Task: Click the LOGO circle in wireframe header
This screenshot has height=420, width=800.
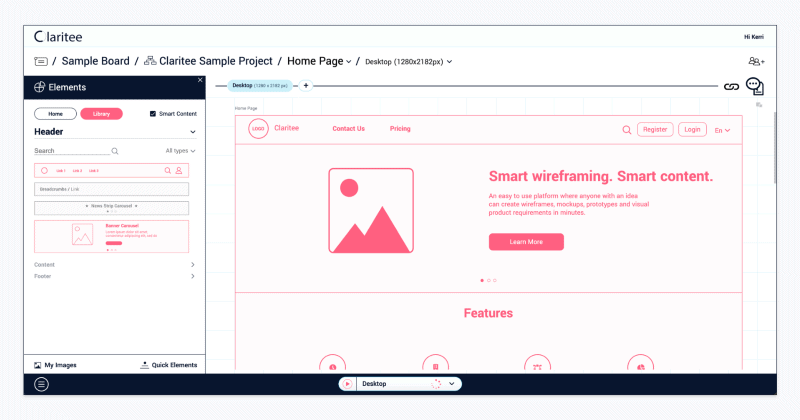Action: tap(258, 129)
